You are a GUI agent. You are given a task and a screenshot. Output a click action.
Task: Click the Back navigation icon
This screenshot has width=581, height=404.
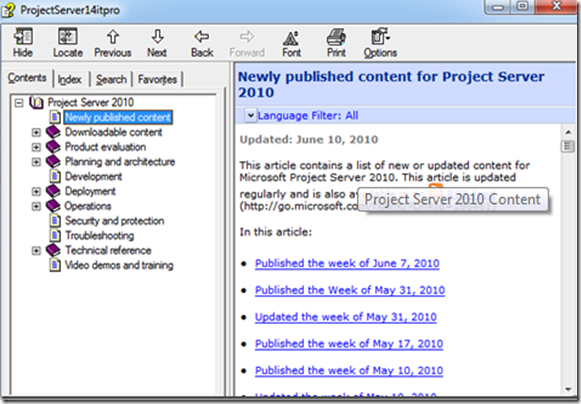(202, 37)
